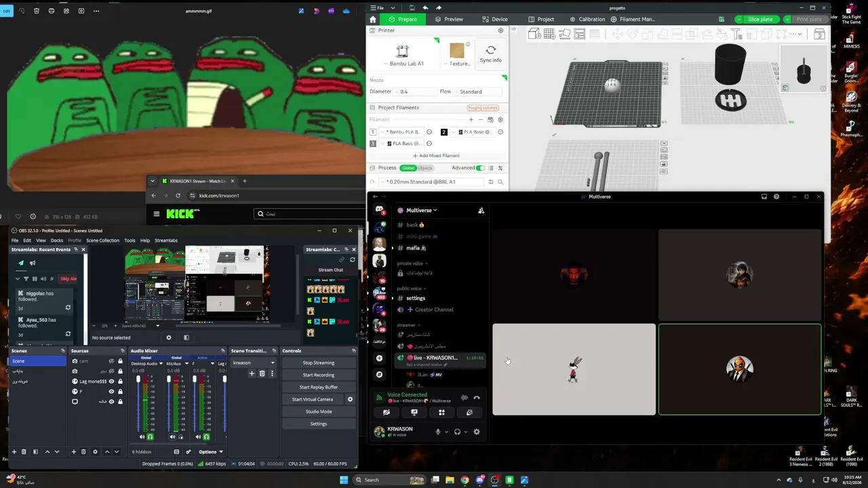Collapse the streamer category in Discord
Viewport: 868px width, 488px height.
(408, 325)
